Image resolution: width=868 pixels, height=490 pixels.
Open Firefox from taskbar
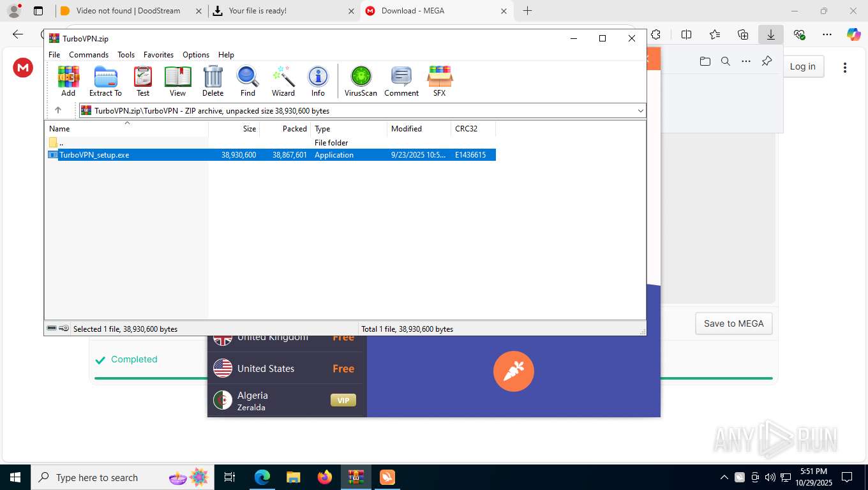[325, 477]
